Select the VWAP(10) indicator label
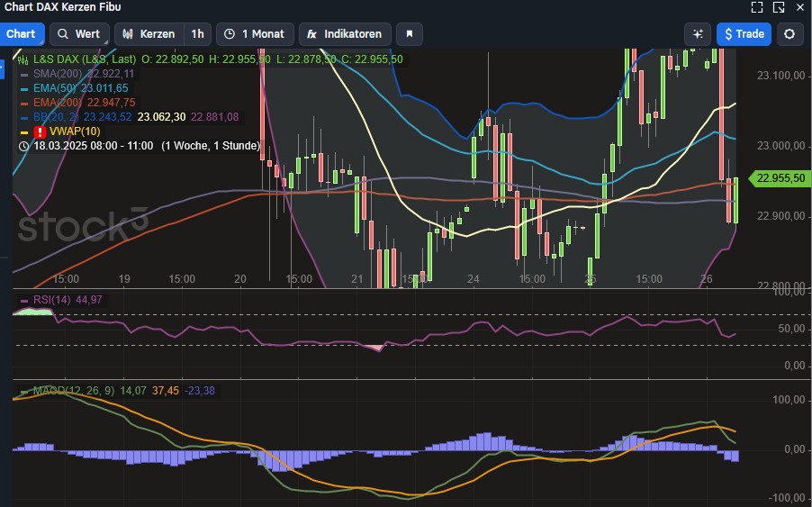The image size is (812, 507). click(75, 131)
